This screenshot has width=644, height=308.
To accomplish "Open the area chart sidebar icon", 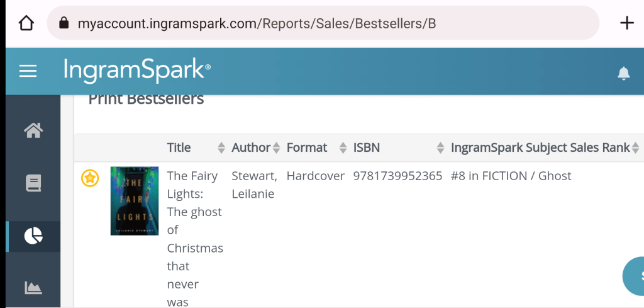I will [33, 288].
